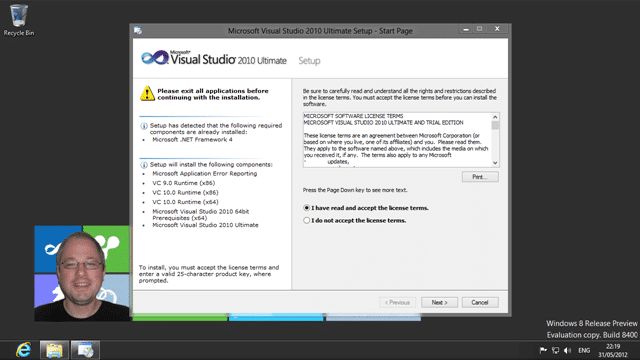This screenshot has width=640, height=360.
Task: Click the disabled Previous button
Action: (397, 302)
